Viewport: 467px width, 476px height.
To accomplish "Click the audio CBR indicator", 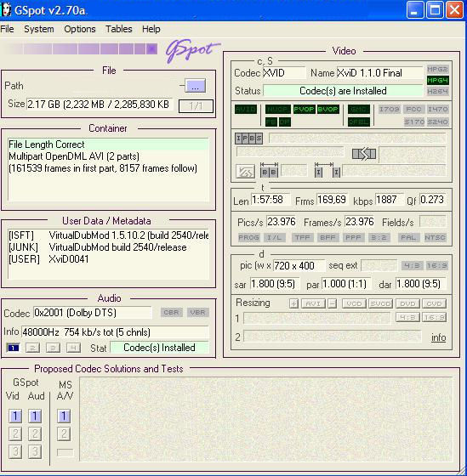I will (171, 313).
